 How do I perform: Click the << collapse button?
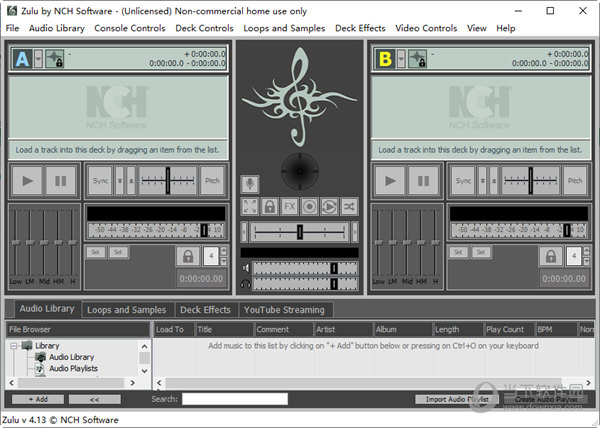[95, 399]
